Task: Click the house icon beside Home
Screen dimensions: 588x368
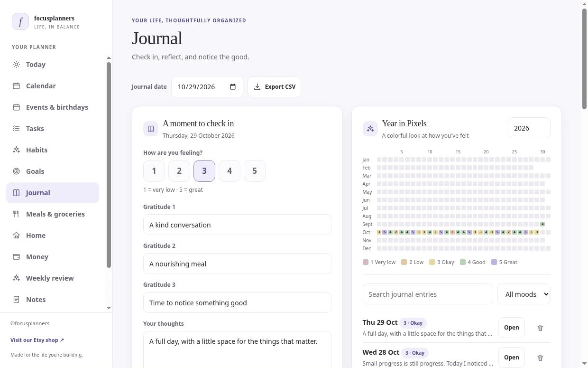Action: pyautogui.click(x=16, y=236)
